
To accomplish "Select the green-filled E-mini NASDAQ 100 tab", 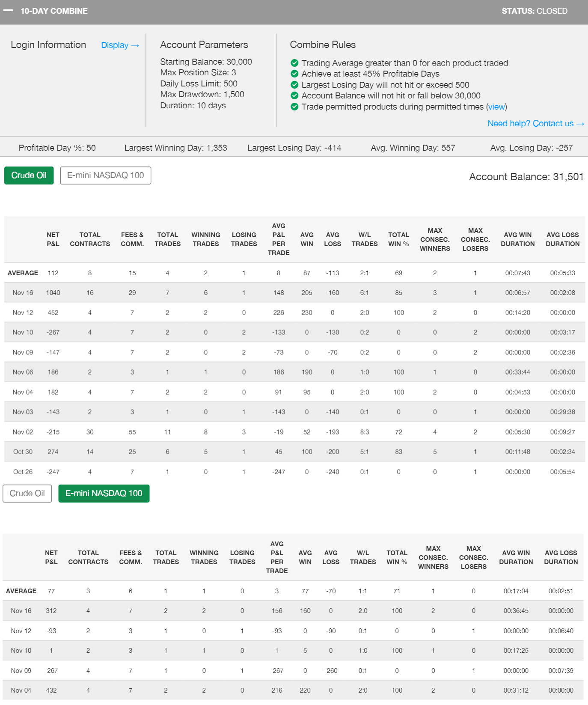I will coord(104,494).
